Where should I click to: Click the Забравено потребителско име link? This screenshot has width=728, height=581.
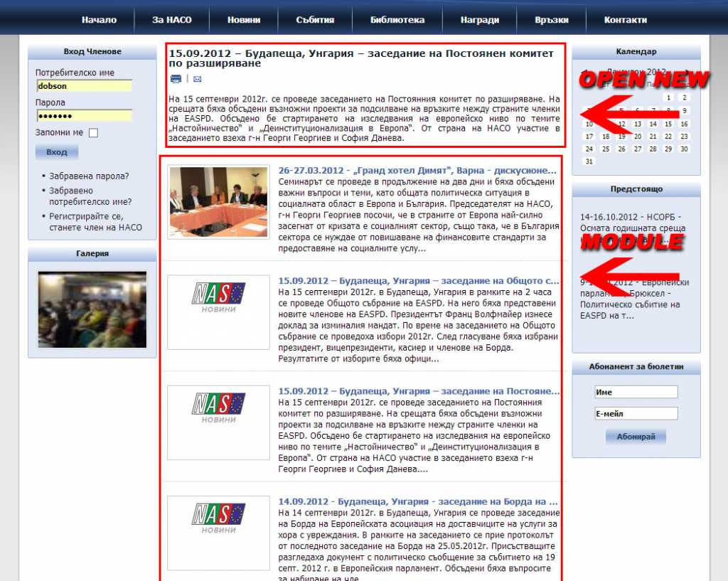point(90,196)
